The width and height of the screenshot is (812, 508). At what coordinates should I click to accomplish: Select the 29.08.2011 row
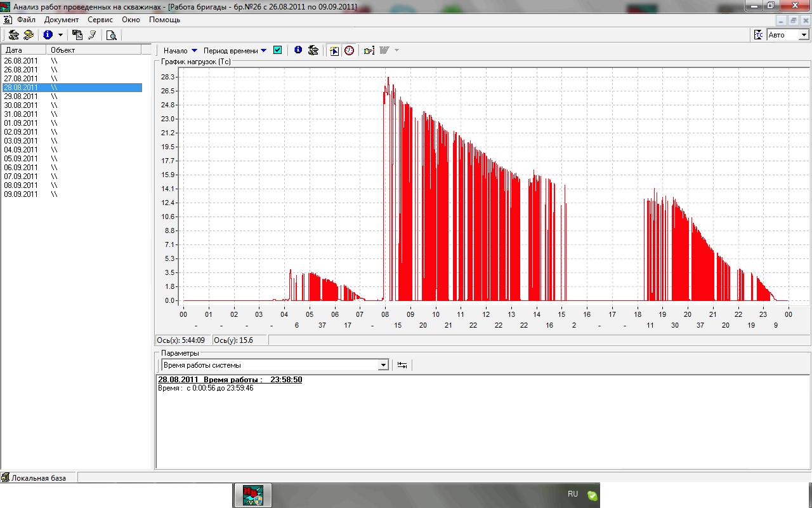(72, 97)
